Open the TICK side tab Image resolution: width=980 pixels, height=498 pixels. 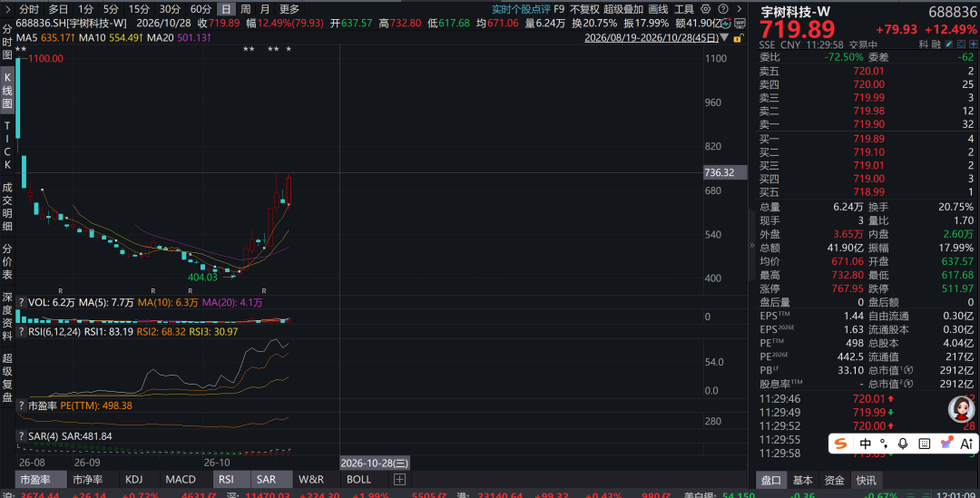click(7, 145)
